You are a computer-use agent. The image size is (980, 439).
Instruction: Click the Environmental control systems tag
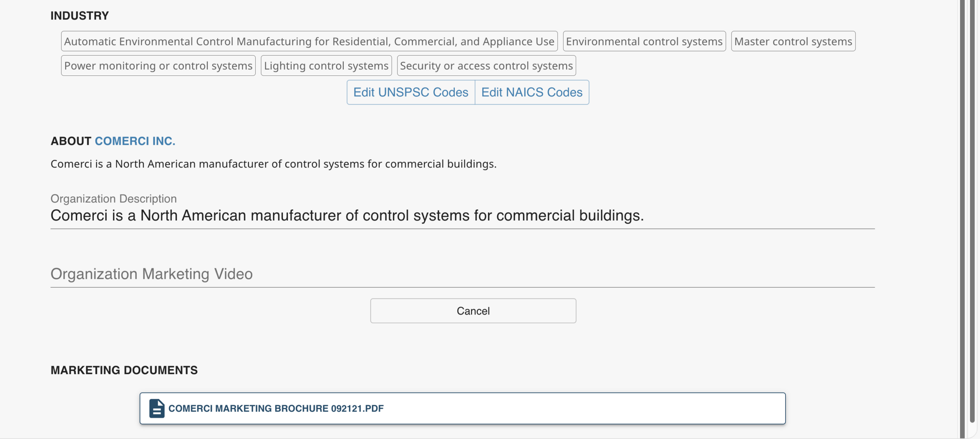point(644,41)
